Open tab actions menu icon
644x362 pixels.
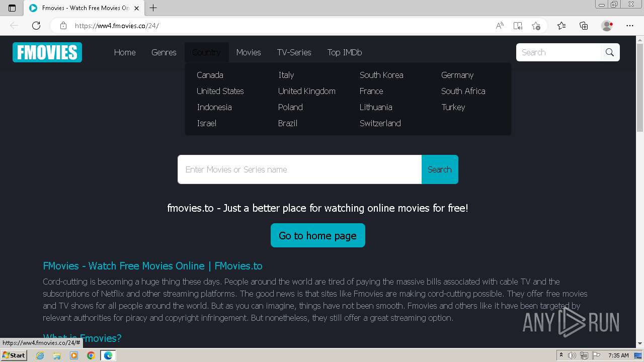point(12,8)
